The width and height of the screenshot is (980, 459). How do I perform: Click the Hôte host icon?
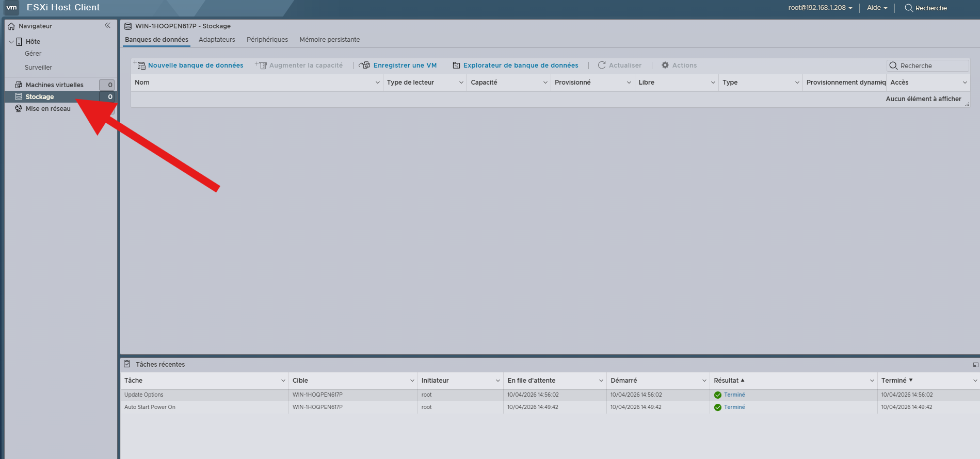tap(19, 42)
